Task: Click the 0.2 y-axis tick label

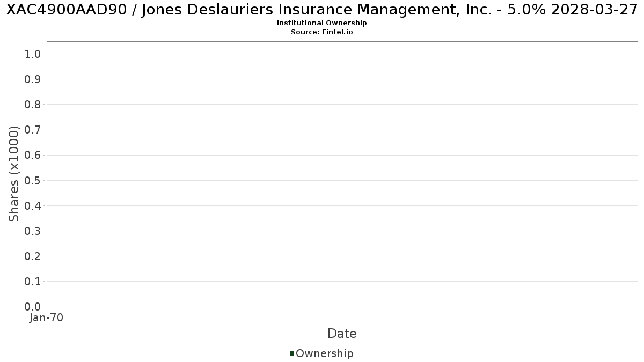Action: (33, 256)
